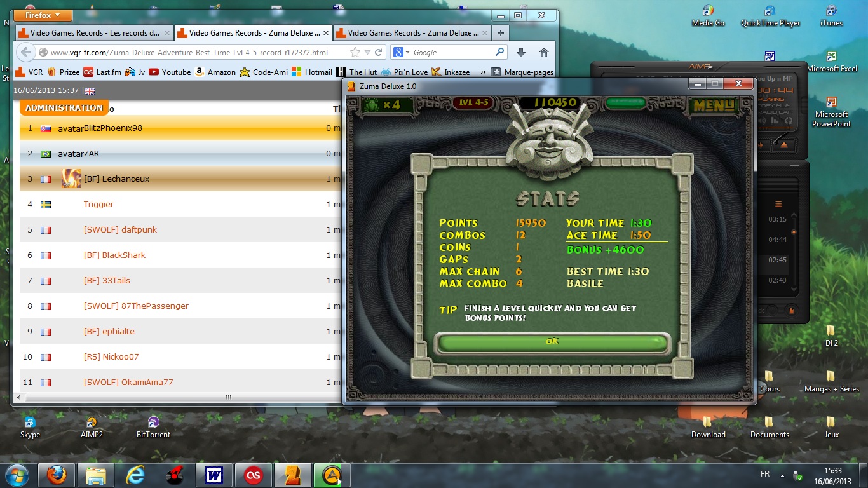Bookmark page with the star icon

pos(355,53)
